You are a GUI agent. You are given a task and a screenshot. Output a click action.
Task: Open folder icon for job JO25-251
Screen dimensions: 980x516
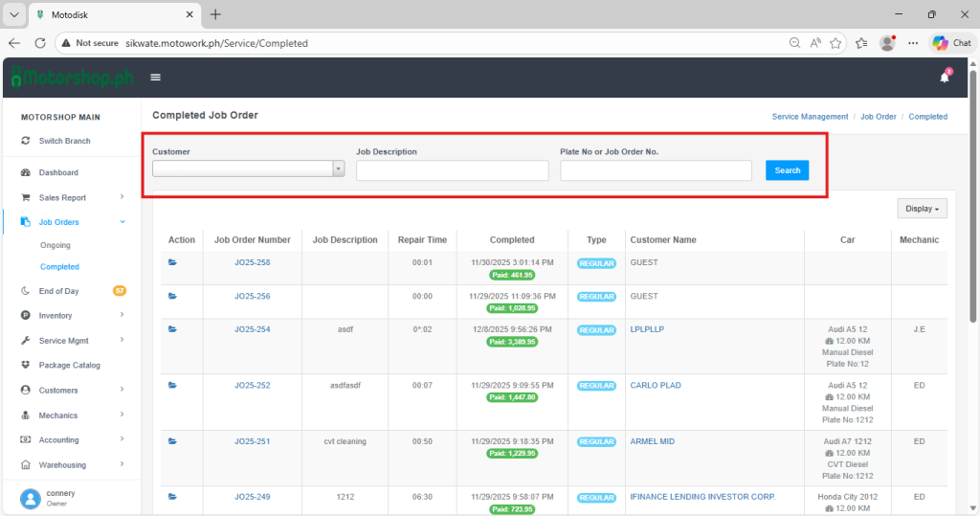tap(173, 441)
